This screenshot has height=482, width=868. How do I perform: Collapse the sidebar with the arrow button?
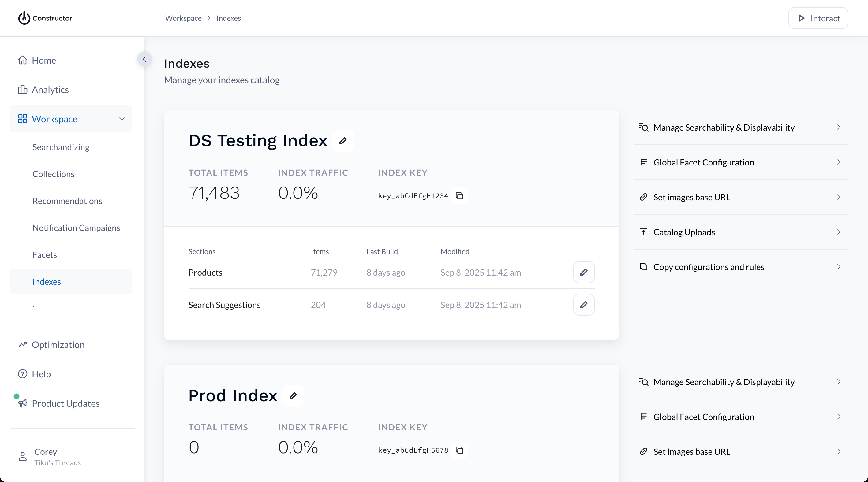[144, 59]
